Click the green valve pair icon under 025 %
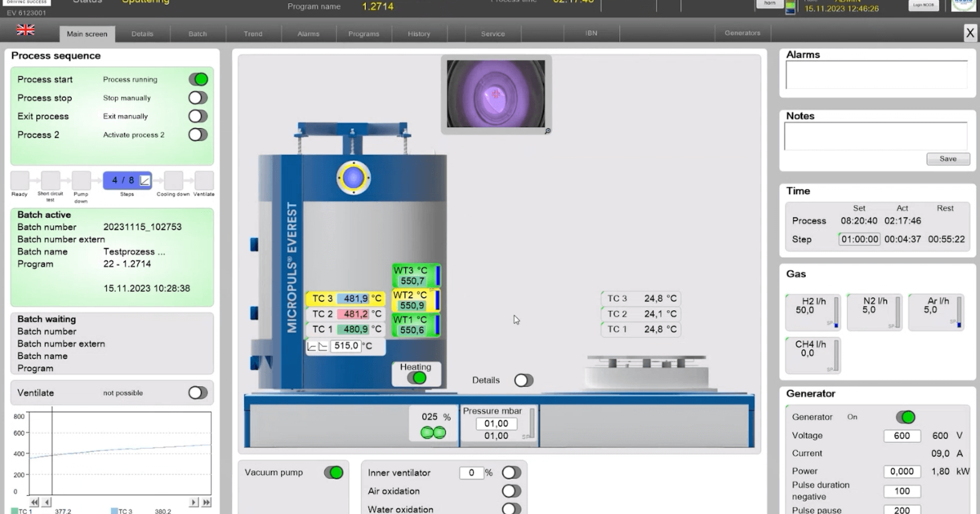This screenshot has height=514, width=980. (x=433, y=432)
